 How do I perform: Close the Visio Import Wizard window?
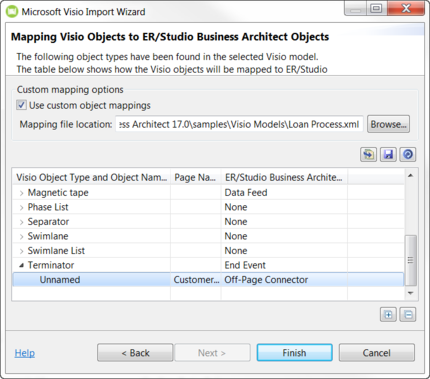click(406, 8)
